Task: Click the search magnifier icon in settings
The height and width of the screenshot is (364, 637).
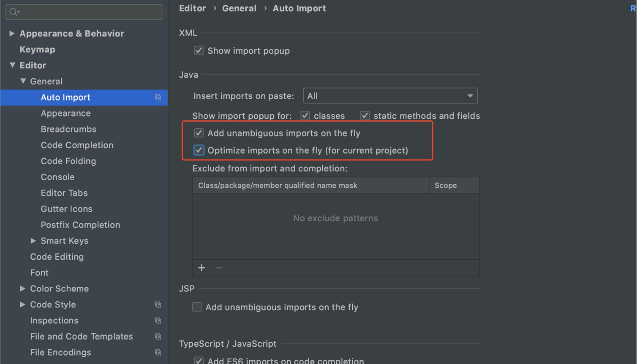Action: pyautogui.click(x=14, y=12)
